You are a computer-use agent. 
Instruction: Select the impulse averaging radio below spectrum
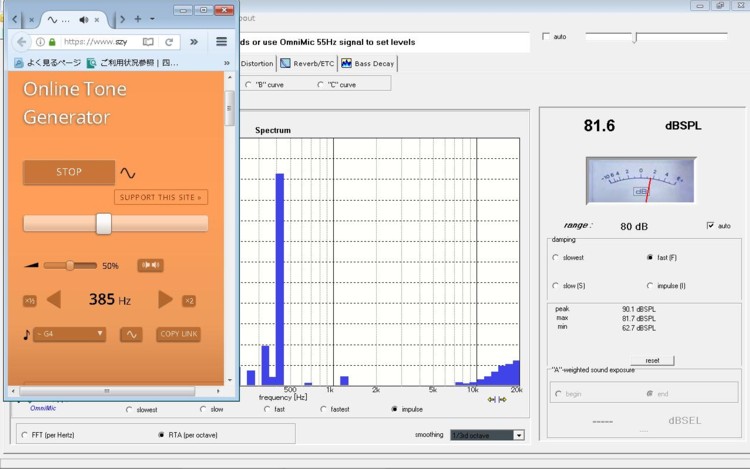(x=394, y=409)
